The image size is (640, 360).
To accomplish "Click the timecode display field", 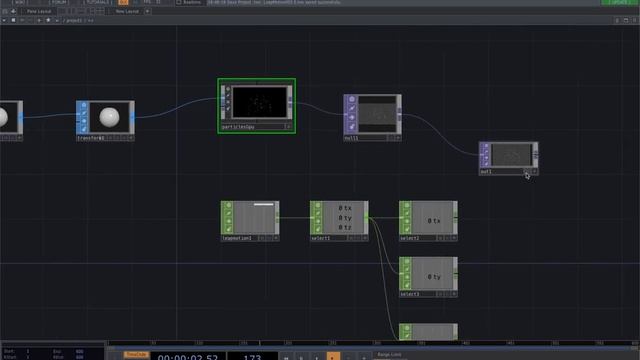I will click(x=188, y=357).
